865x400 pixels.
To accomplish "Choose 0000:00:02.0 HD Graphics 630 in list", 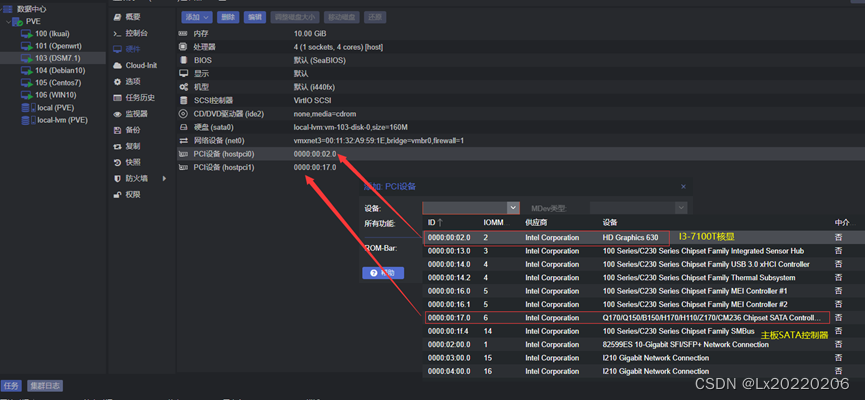I will point(644,237).
